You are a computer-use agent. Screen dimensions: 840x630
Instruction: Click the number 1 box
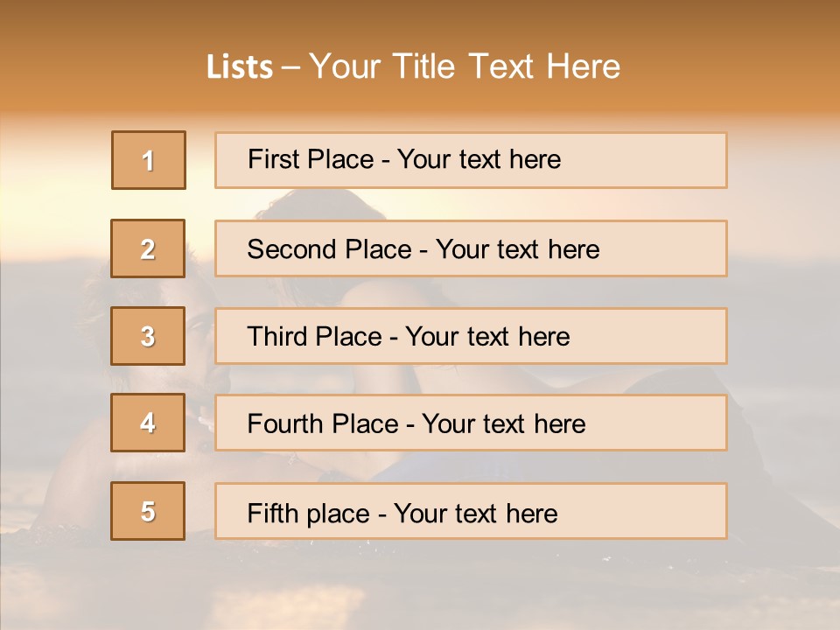coord(149,160)
